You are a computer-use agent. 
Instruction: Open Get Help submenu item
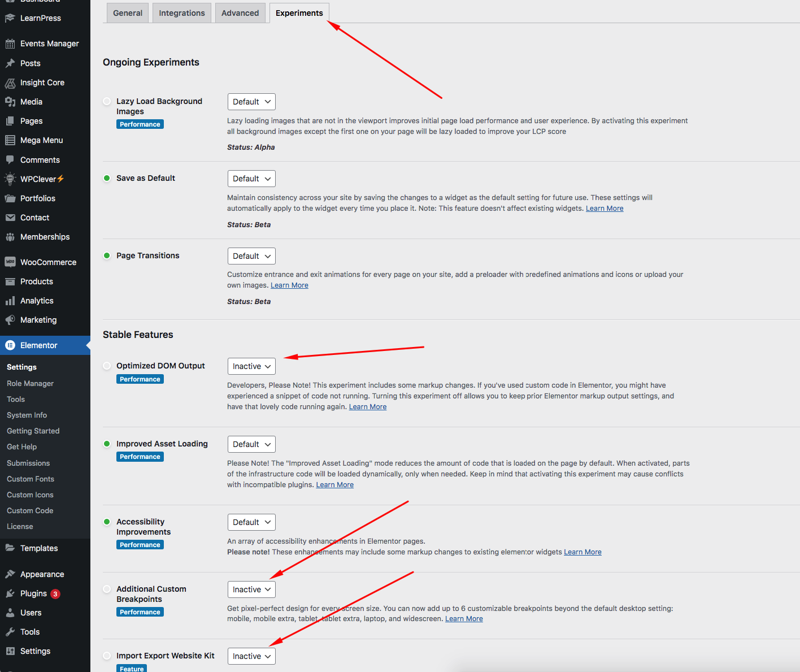[21, 446]
